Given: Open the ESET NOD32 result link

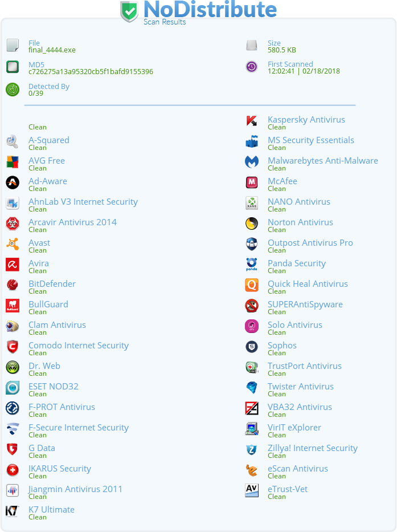Looking at the screenshot, I should pyautogui.click(x=54, y=387).
